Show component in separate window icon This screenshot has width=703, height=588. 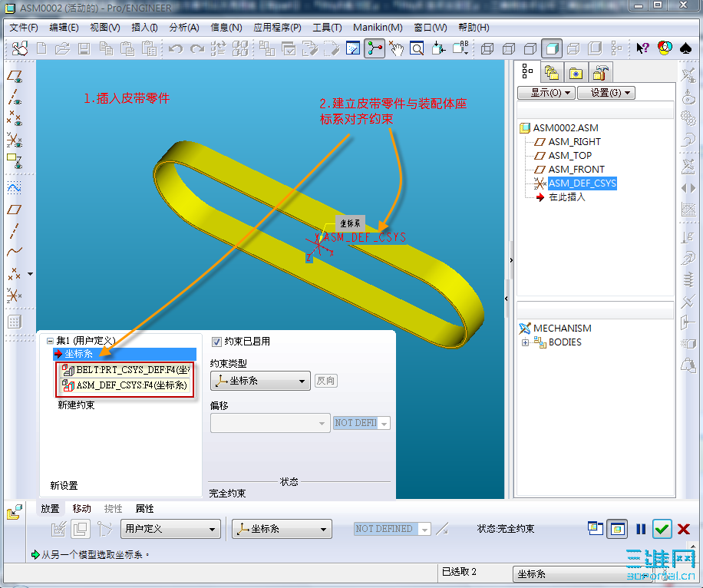coord(596,528)
